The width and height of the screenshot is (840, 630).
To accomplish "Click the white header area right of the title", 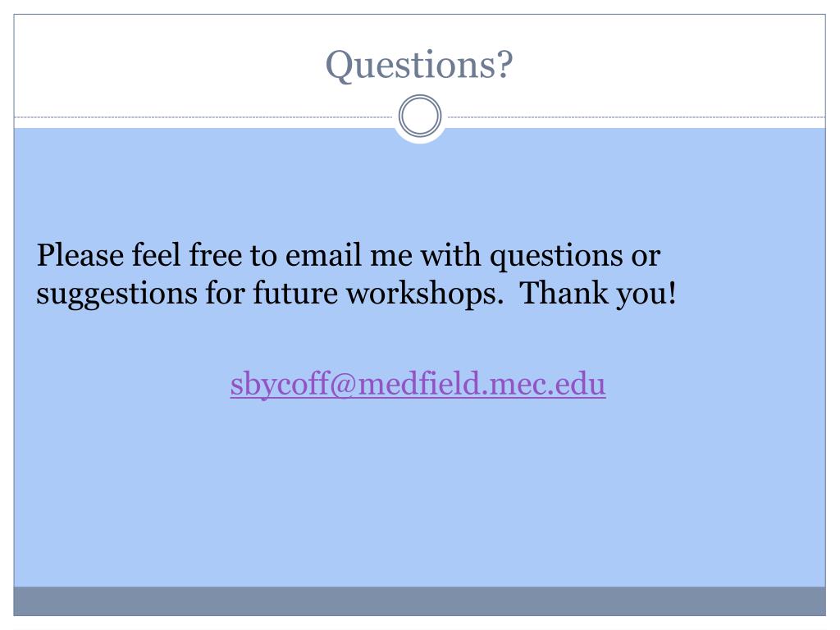I will pos(669,64).
